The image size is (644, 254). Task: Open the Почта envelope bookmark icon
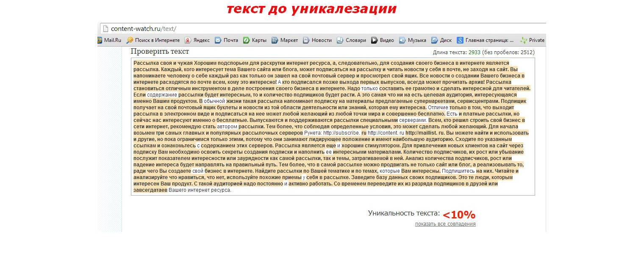click(x=218, y=40)
